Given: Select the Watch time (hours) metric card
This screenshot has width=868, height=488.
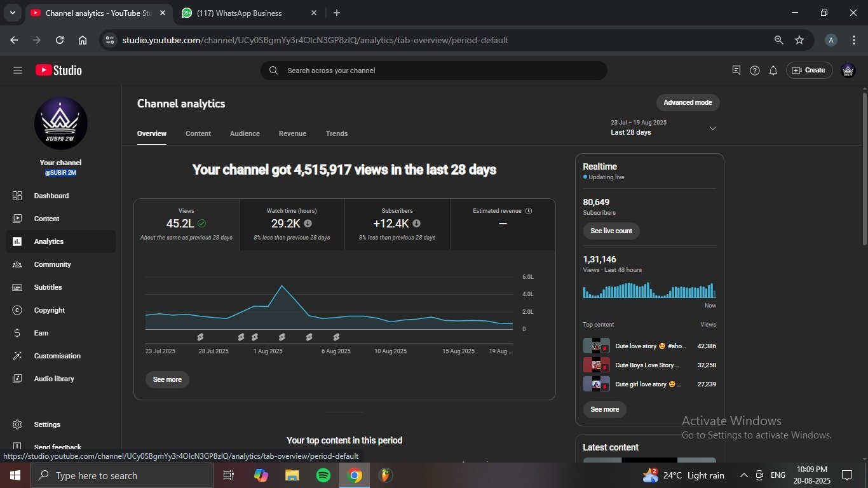Looking at the screenshot, I should 292,224.
